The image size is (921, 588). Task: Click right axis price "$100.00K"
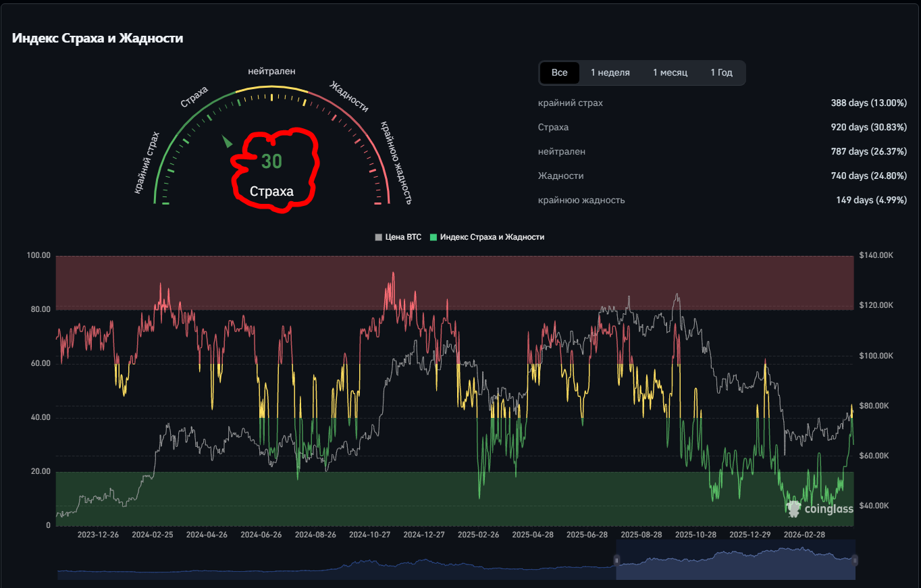coord(876,356)
